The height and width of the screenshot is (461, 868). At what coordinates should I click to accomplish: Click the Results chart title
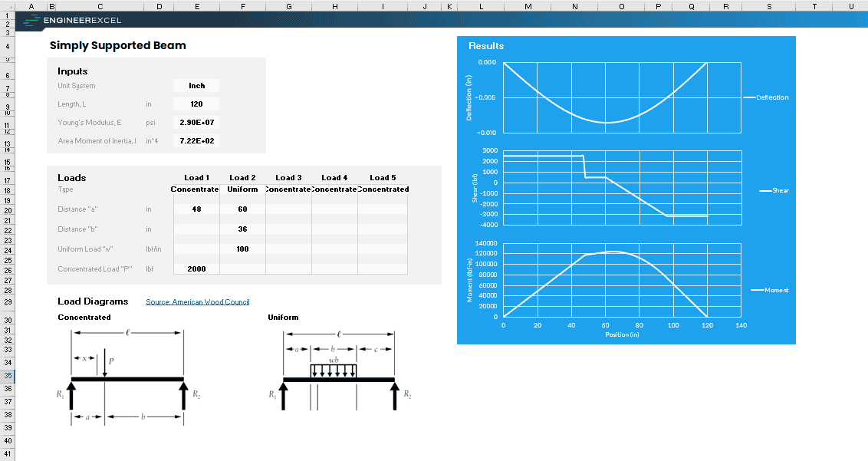pyautogui.click(x=486, y=46)
